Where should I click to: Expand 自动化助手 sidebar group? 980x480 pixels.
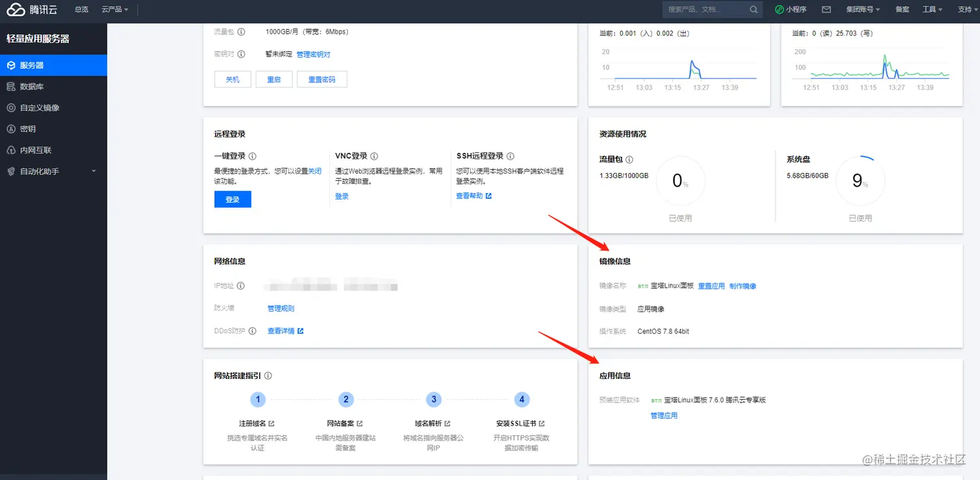tap(53, 171)
